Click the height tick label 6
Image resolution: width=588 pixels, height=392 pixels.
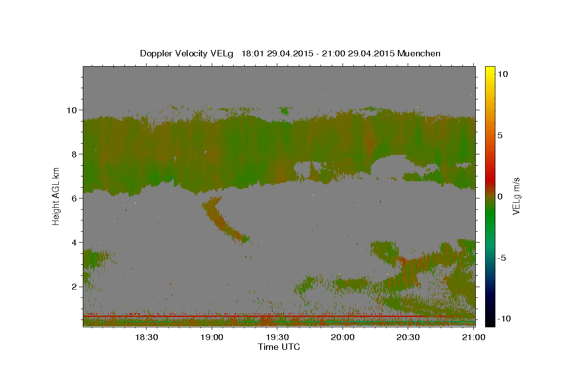[x=75, y=198]
